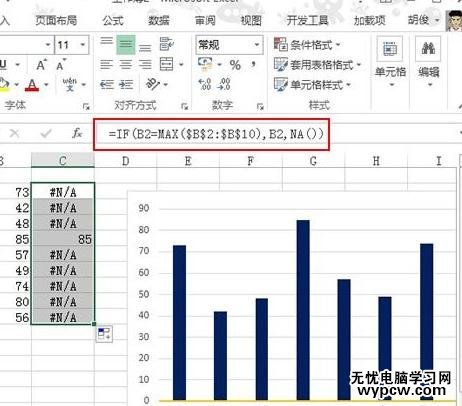Expand the font name dropdown arrow
The height and width of the screenshot is (406, 462).
[x=48, y=45]
